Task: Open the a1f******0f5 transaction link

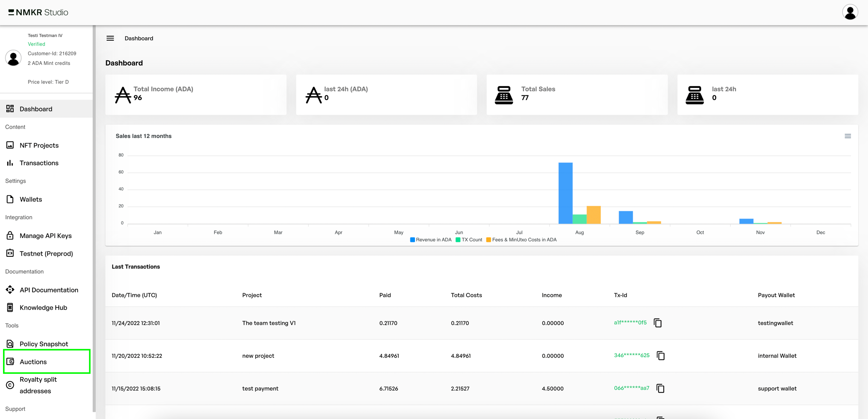Action: click(x=630, y=323)
